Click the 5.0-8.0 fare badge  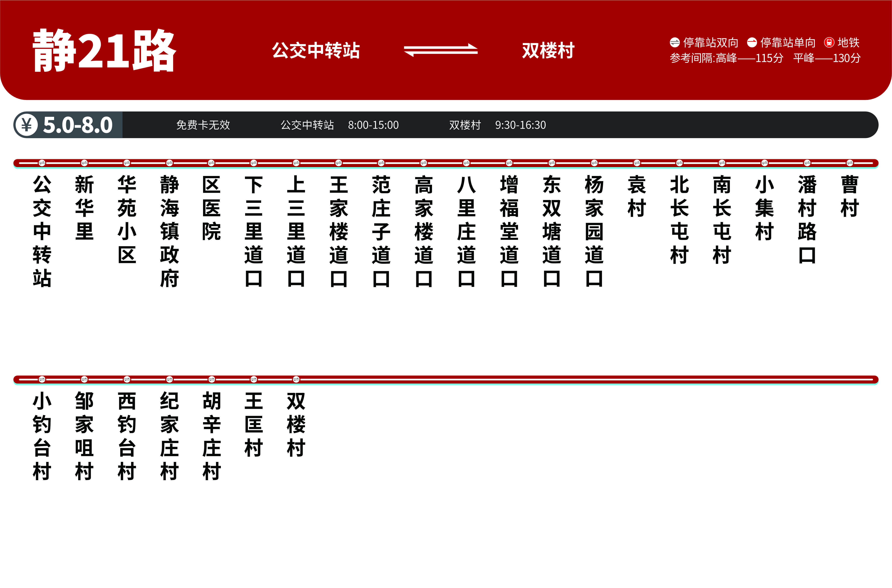(78, 125)
